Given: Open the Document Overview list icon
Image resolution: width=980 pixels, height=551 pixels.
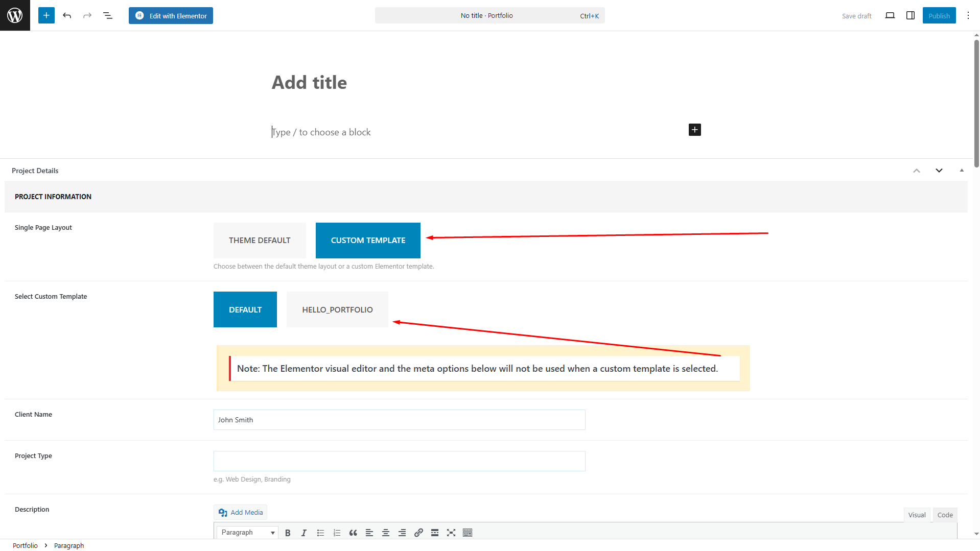Looking at the screenshot, I should [x=108, y=15].
